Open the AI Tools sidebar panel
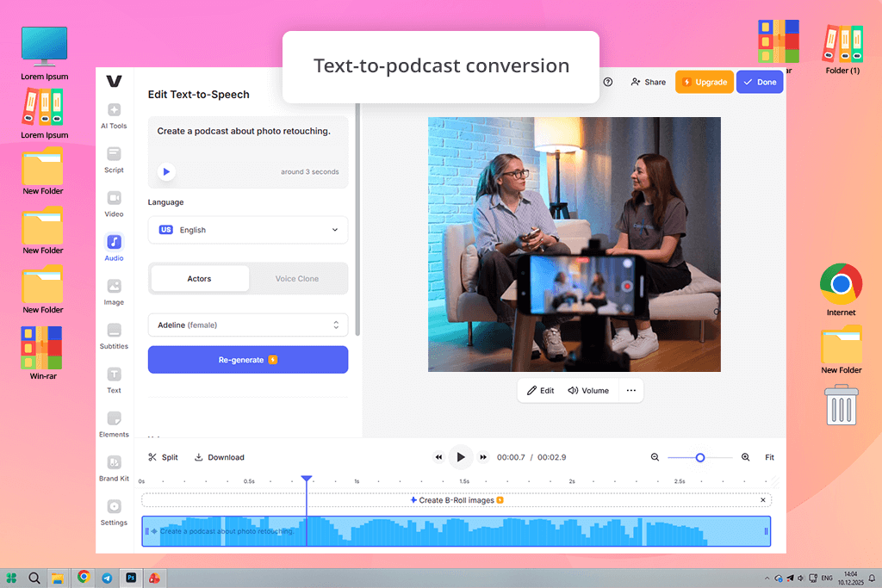Viewport: 882px width, 588px height. pos(114,116)
